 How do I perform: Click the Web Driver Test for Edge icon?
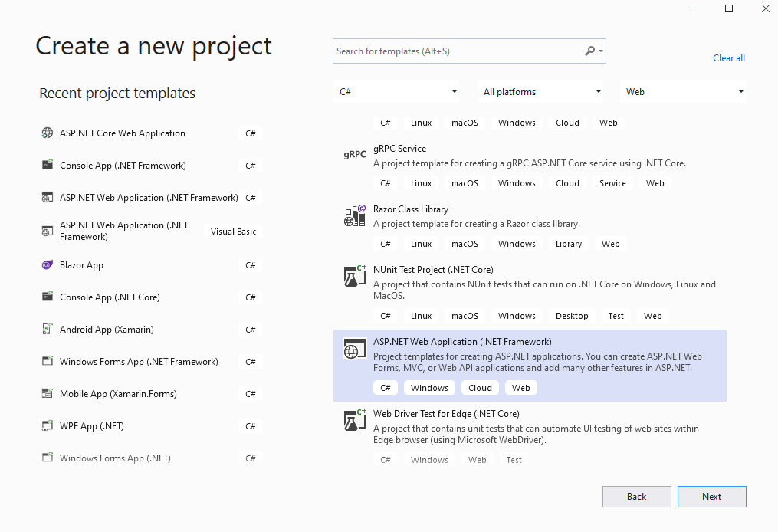[x=354, y=419]
